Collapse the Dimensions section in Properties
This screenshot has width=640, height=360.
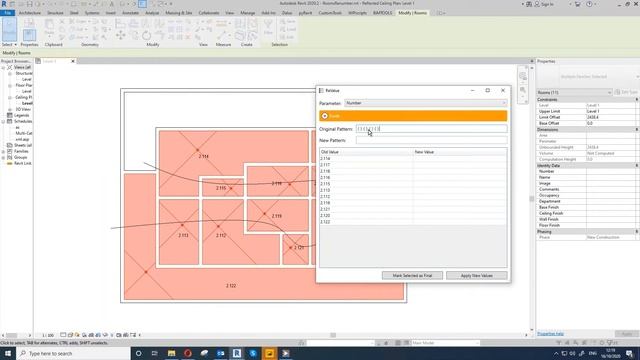(x=636, y=129)
